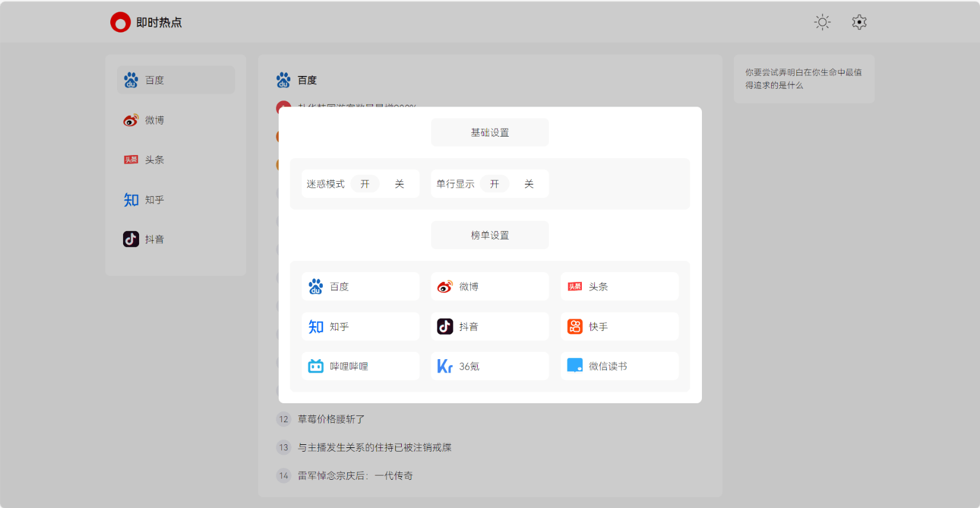The image size is (980, 508).
Task: Click 头条 icon in 榜单设置 grid
Action: tap(575, 287)
